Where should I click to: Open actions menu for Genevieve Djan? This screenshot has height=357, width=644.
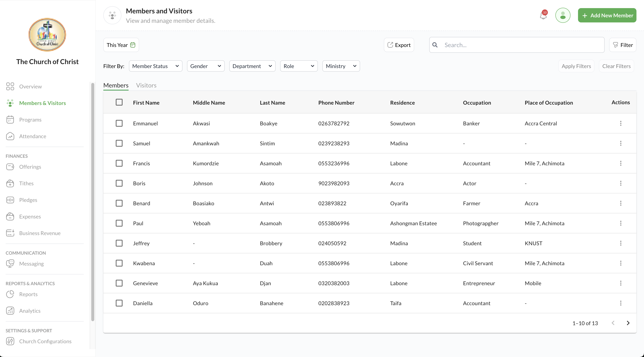tap(620, 283)
